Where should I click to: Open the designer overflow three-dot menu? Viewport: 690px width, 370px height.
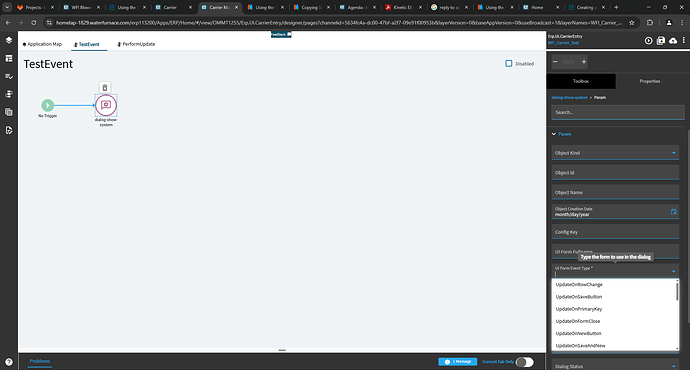coord(683,40)
